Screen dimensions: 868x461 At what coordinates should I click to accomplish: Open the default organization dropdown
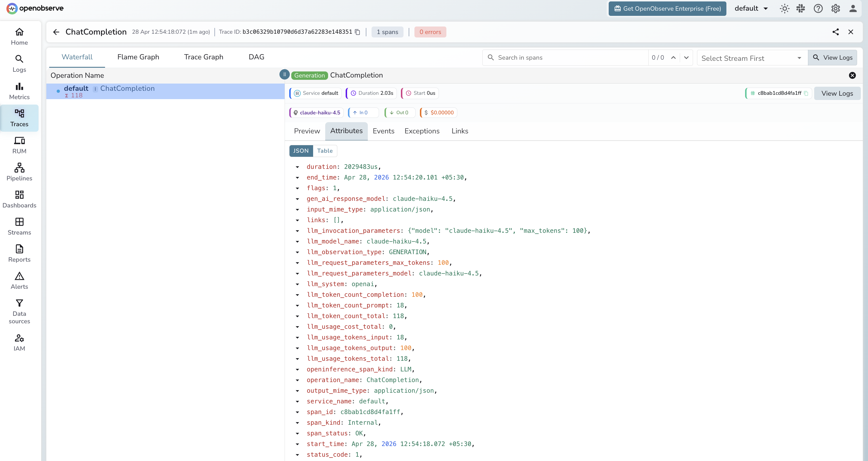(x=751, y=8)
